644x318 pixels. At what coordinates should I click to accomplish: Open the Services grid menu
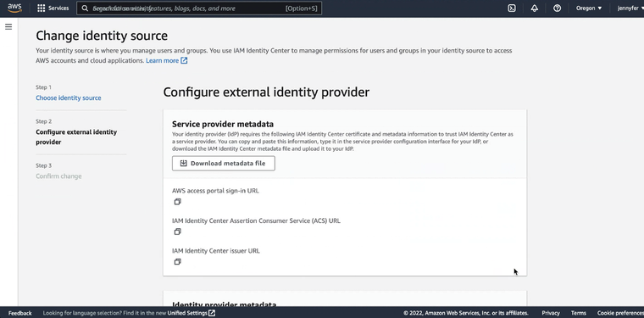(41, 8)
